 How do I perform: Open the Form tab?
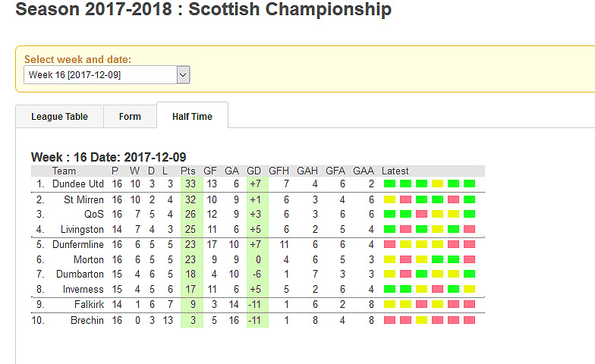pyautogui.click(x=130, y=117)
